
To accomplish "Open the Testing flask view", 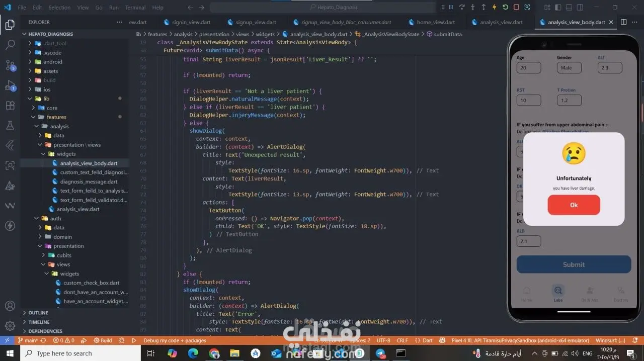I will [x=10, y=125].
